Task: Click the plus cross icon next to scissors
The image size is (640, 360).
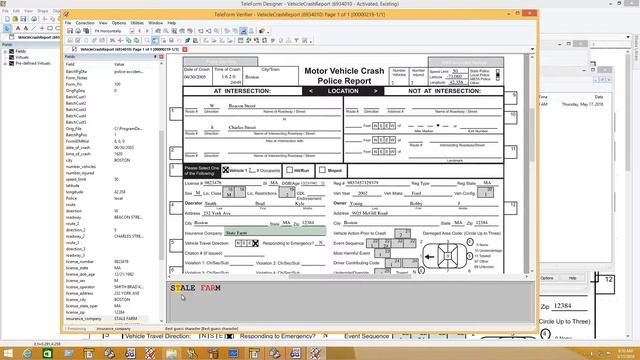Action: tap(120, 40)
